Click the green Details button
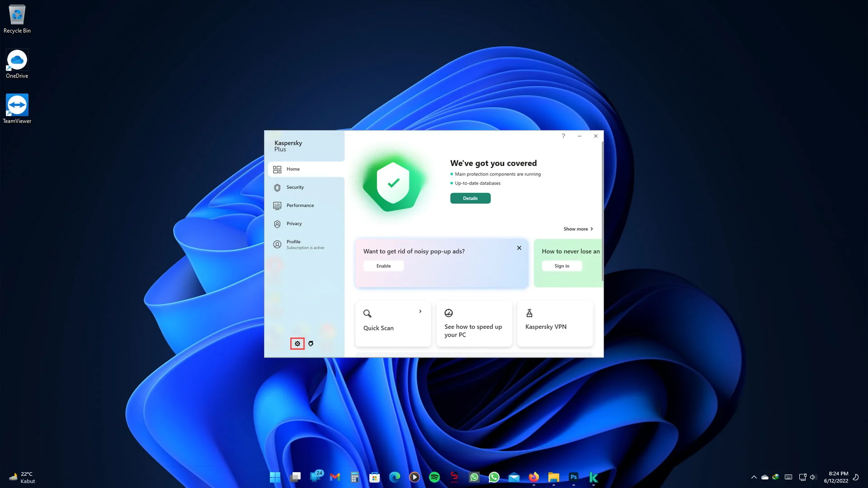 [x=470, y=198]
